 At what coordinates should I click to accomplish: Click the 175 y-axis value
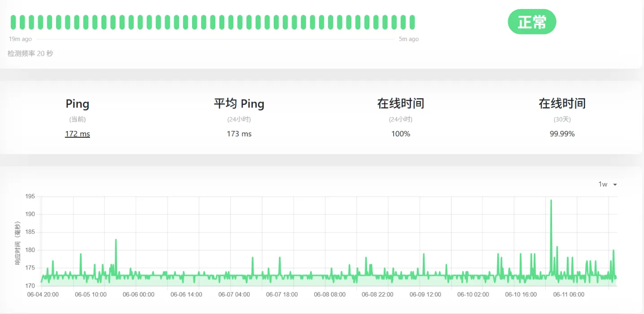31,268
